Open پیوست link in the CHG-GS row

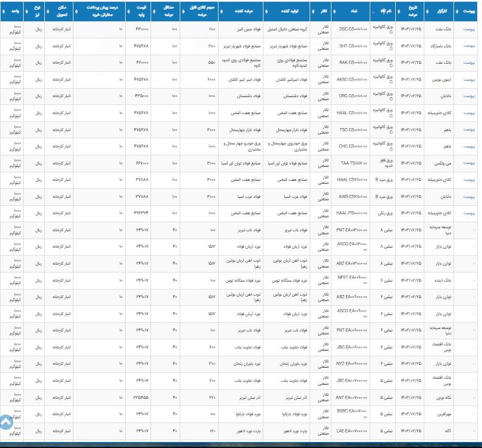[x=469, y=146]
